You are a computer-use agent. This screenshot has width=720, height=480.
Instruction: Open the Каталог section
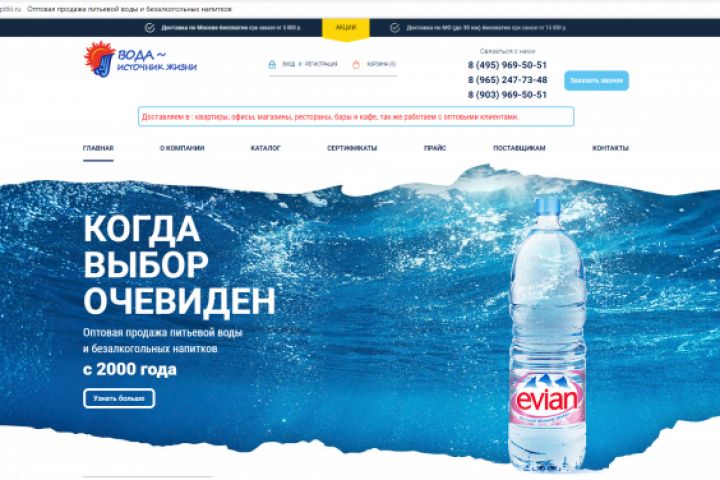(265, 148)
